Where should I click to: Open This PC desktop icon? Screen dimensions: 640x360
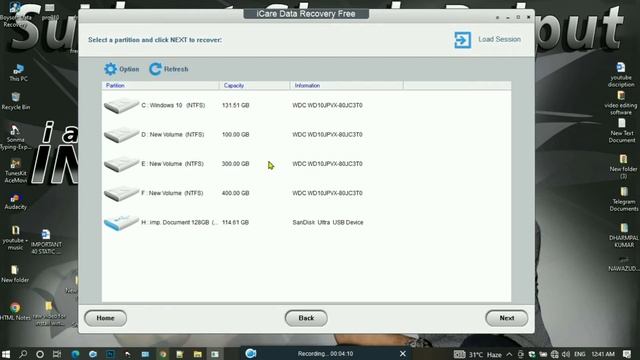tap(18, 73)
